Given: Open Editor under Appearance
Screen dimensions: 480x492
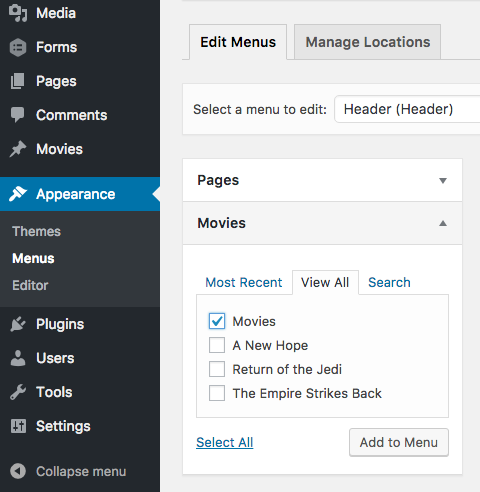Looking at the screenshot, I should (x=30, y=285).
